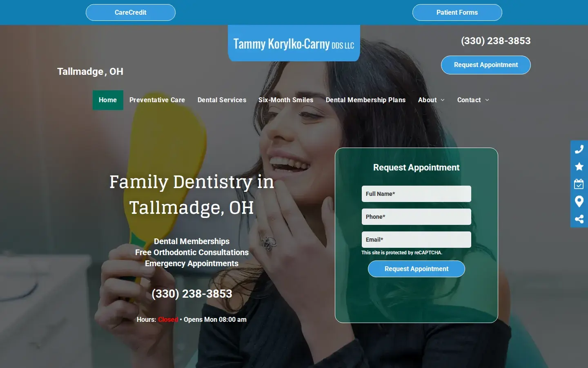
Task: Click the Family Dentistry in Tallmadge heading
Action: [x=192, y=195]
